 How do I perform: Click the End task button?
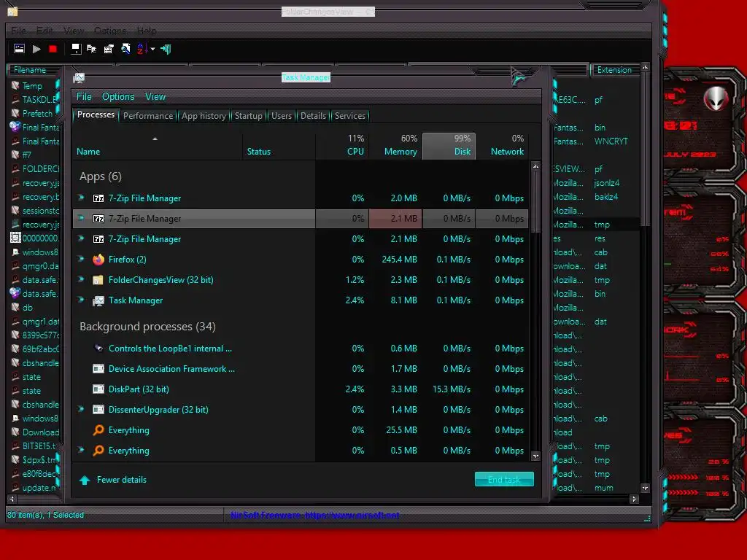(x=504, y=480)
